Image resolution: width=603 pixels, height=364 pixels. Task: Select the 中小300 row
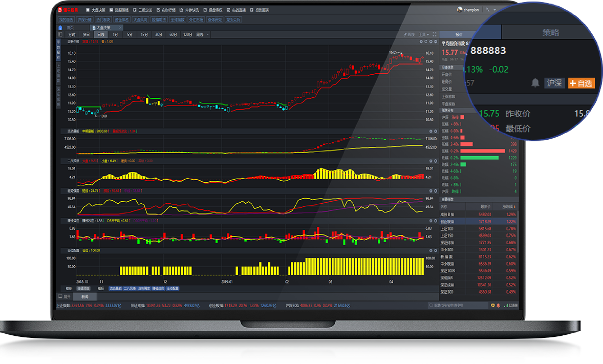(x=478, y=250)
